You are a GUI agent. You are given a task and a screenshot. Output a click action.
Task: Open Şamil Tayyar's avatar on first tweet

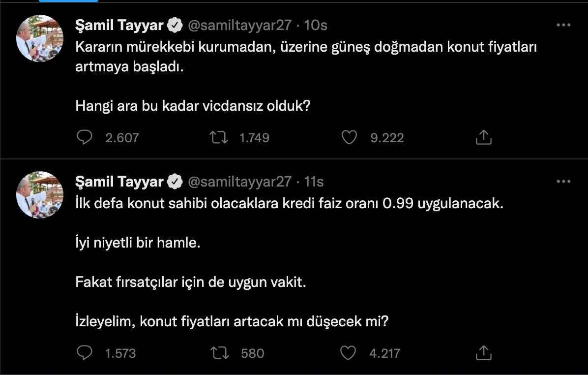pyautogui.click(x=39, y=38)
